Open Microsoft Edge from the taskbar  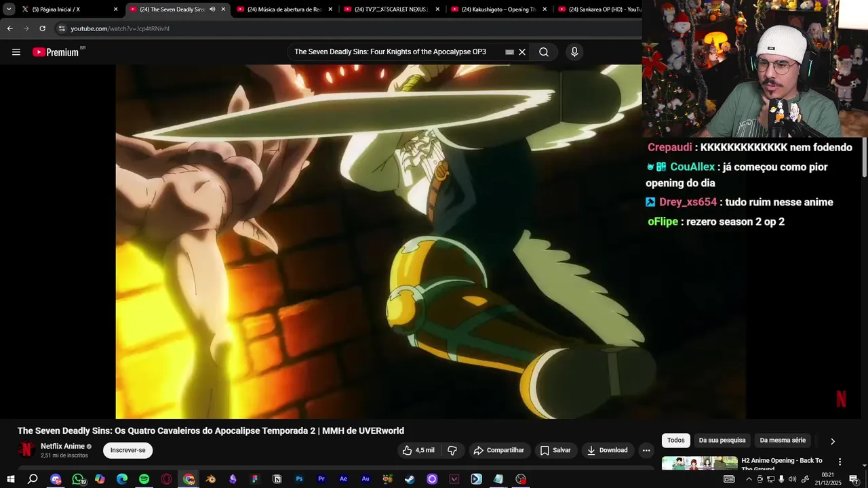click(x=122, y=479)
